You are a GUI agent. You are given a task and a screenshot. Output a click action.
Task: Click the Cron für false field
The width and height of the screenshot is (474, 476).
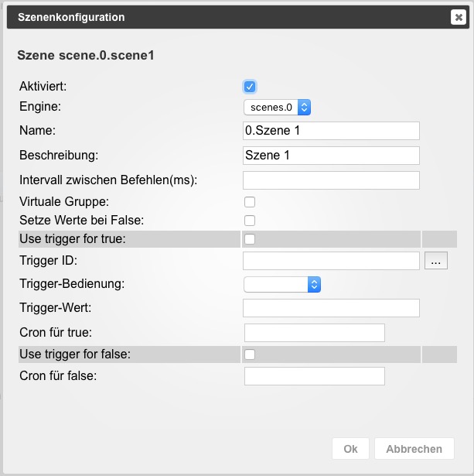(x=315, y=376)
